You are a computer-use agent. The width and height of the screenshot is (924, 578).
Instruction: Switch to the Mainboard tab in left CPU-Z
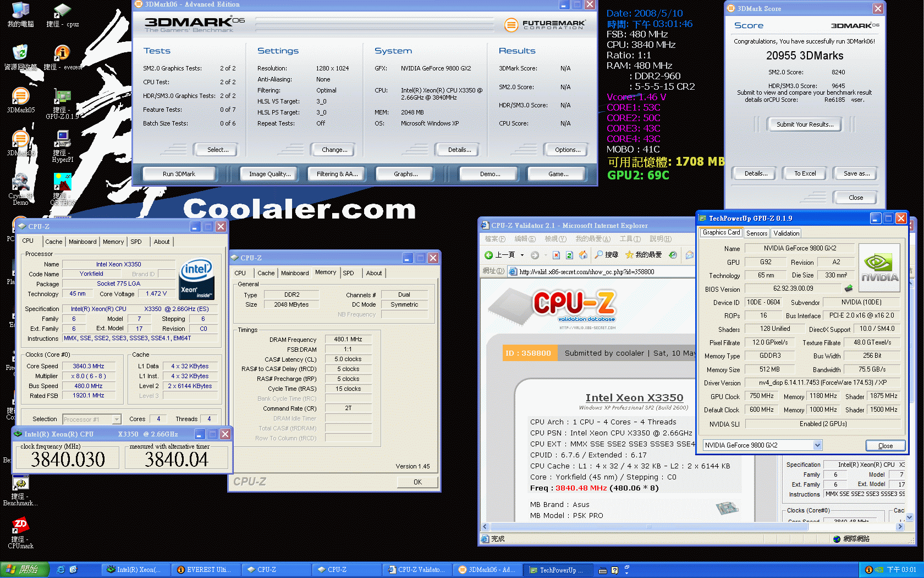82,242
